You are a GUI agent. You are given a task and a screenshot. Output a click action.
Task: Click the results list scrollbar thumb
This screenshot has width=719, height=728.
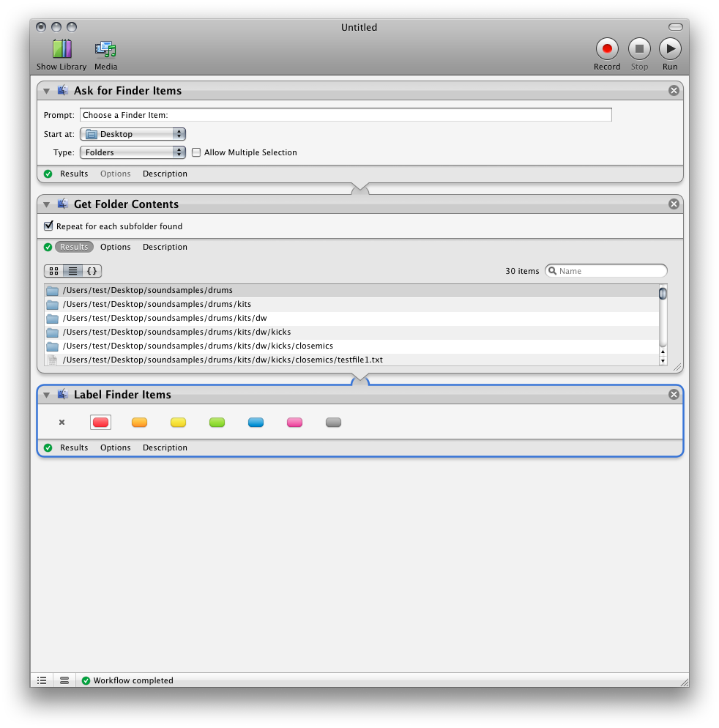(663, 294)
